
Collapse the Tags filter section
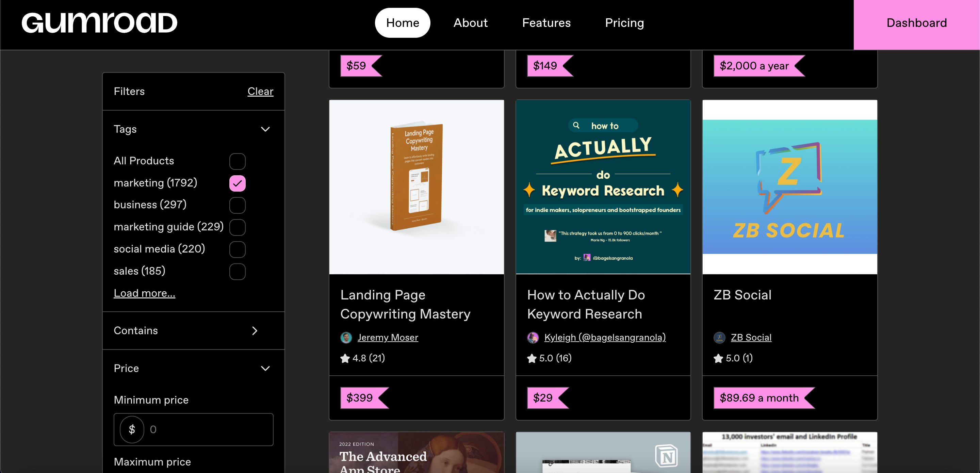[x=265, y=129]
